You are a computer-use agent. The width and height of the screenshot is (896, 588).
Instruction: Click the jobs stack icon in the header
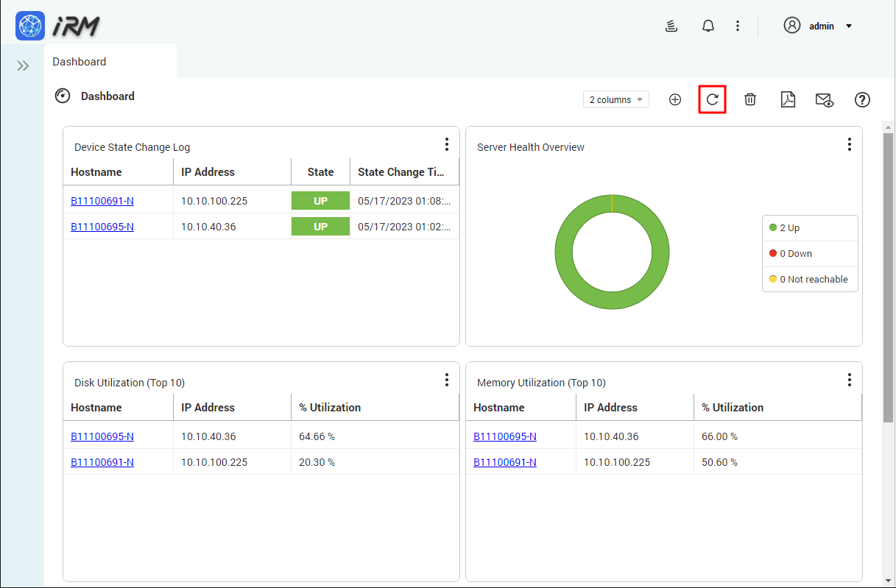click(x=671, y=25)
